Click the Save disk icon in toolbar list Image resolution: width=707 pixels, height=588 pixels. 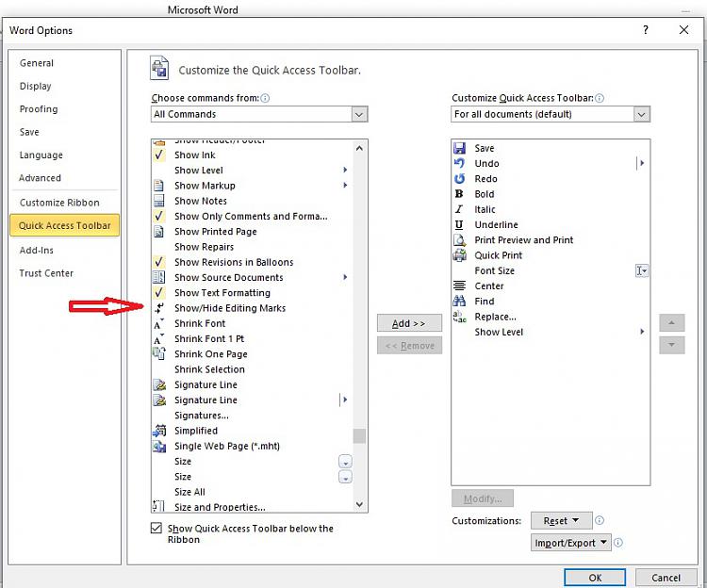click(459, 148)
